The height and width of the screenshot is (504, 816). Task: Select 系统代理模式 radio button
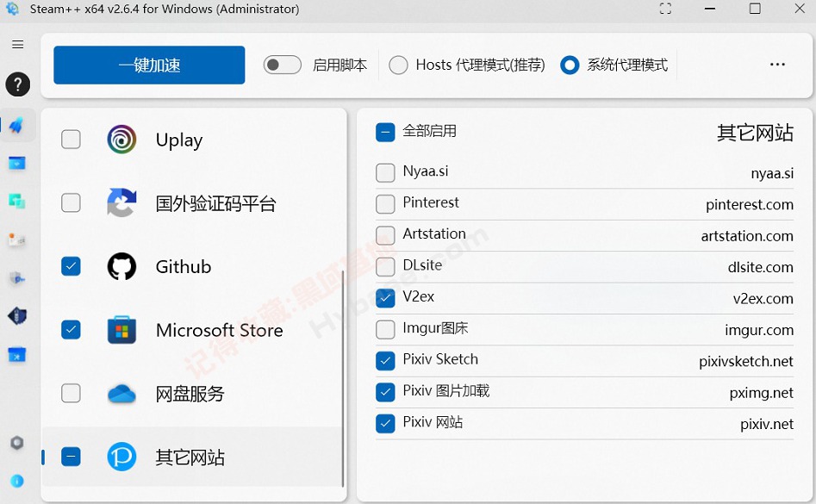pos(570,65)
